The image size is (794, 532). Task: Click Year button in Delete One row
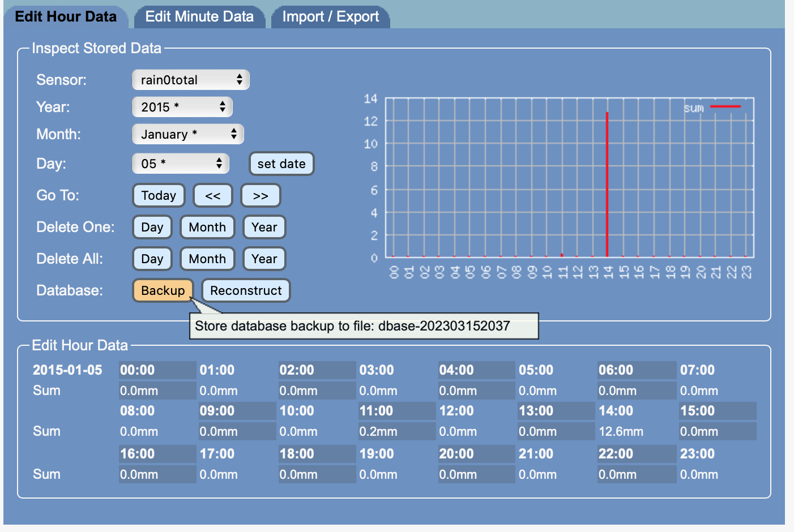(264, 227)
